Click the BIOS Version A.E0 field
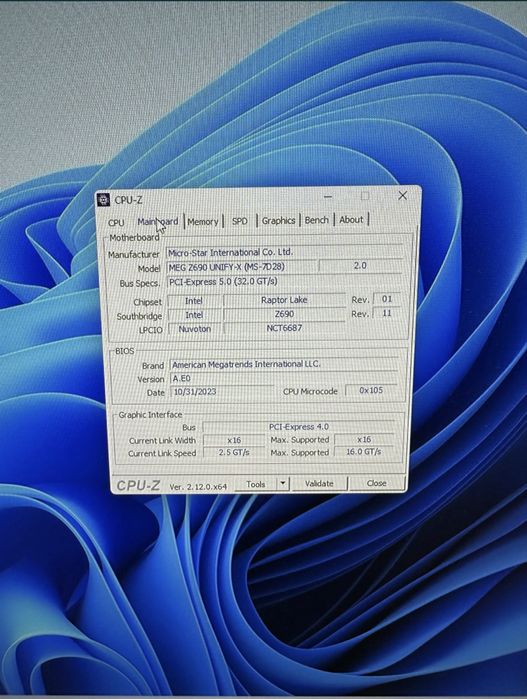Viewport: 527px width, 699px height. click(x=284, y=378)
